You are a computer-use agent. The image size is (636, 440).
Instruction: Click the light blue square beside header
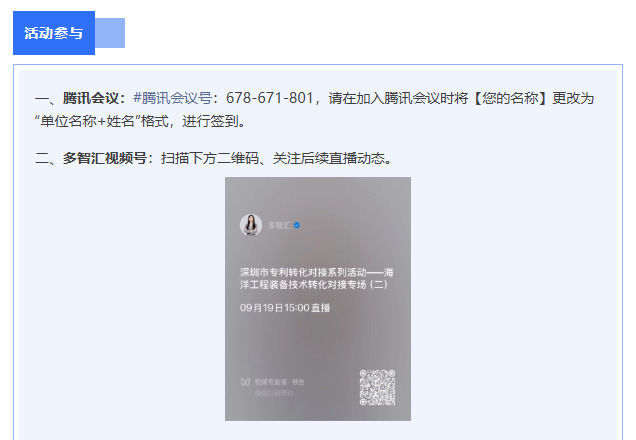click(110, 33)
